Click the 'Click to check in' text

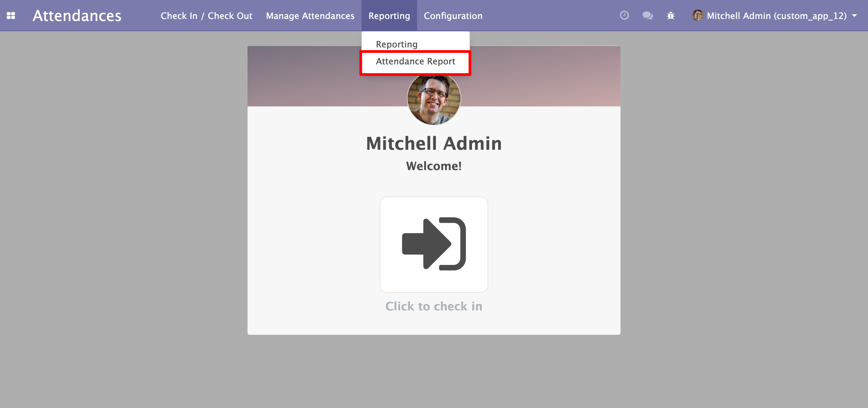434,306
